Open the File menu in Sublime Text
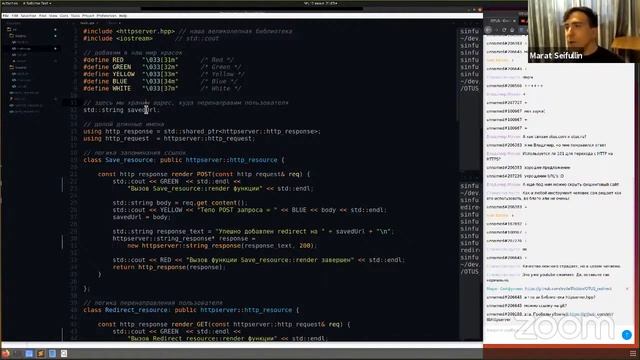Image resolution: width=640 pixels, height=360 pixels. point(5,16)
